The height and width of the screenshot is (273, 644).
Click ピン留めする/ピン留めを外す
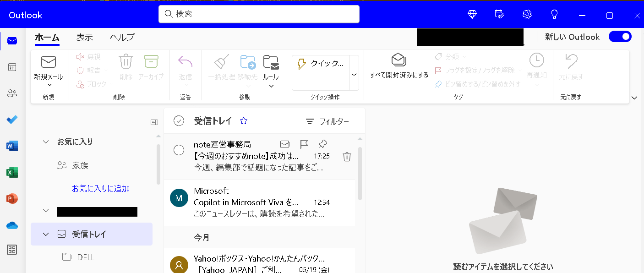(x=477, y=84)
